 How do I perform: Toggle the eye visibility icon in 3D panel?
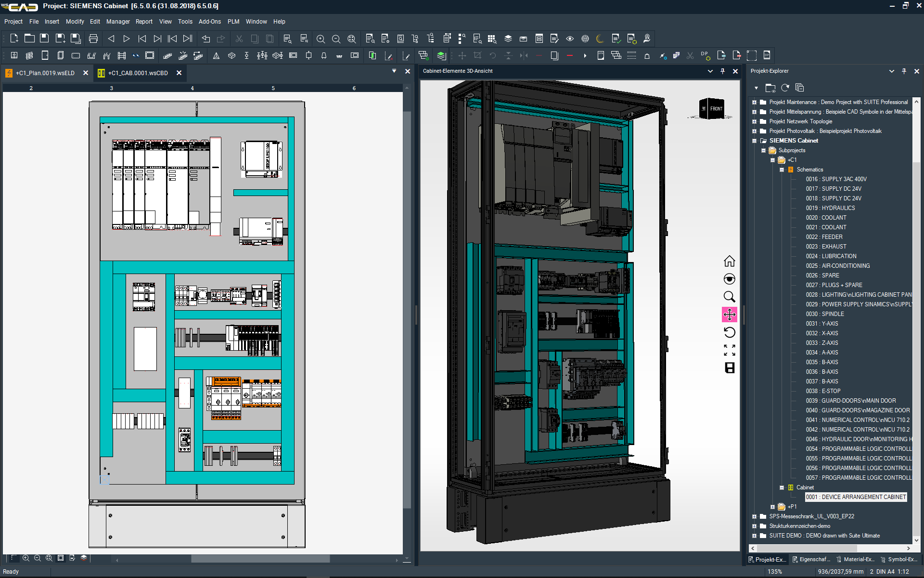[730, 279]
